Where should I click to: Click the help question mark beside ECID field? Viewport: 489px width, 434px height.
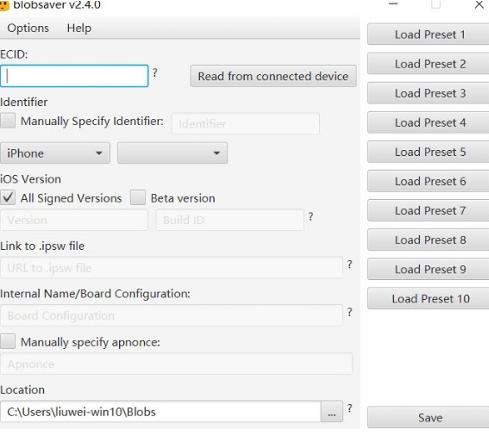click(x=155, y=73)
